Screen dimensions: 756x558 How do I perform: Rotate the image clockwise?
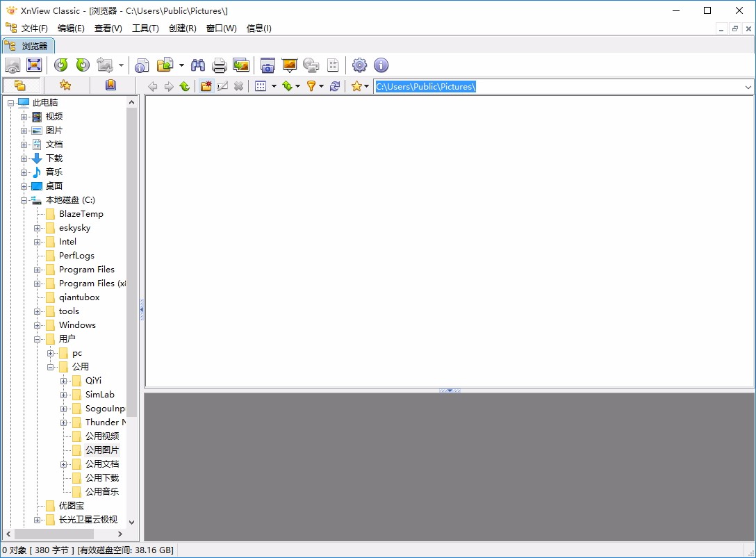[x=83, y=65]
